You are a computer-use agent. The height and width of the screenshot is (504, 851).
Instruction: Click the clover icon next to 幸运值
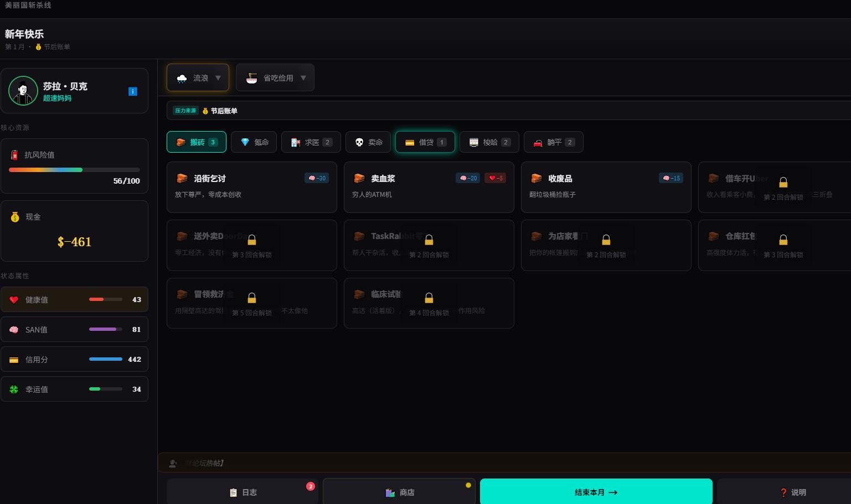click(x=14, y=389)
